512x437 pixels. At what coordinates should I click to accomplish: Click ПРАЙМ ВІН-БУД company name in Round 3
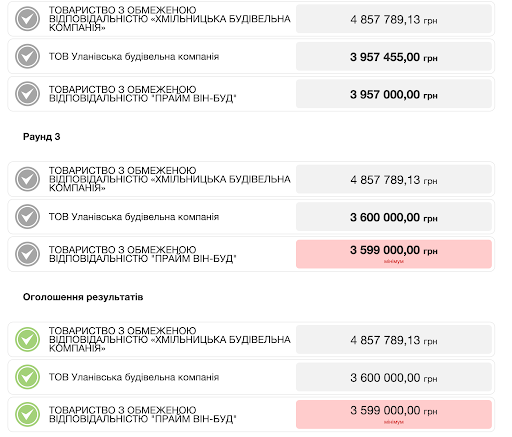pos(143,254)
